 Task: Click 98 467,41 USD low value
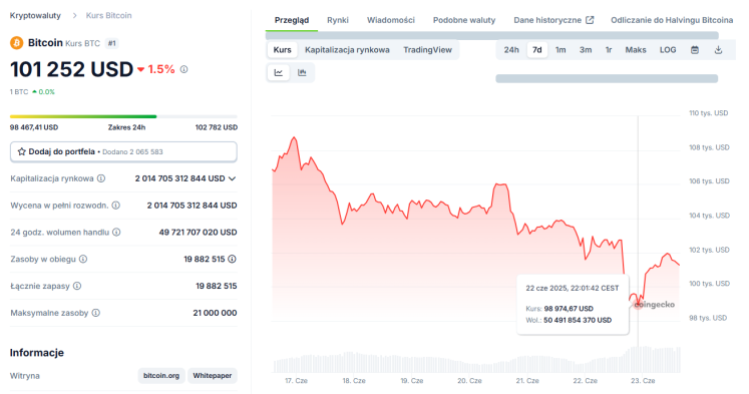pos(34,128)
